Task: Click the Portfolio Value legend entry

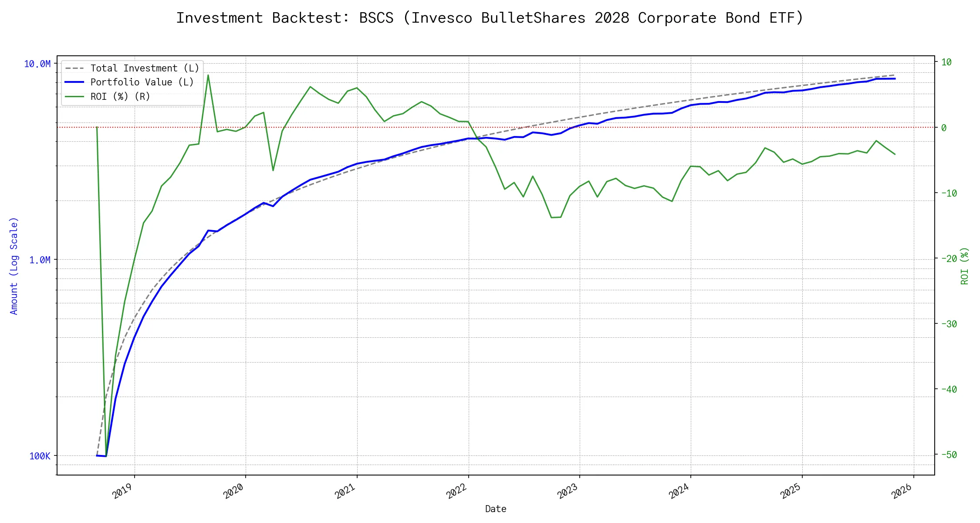Action: (x=142, y=82)
